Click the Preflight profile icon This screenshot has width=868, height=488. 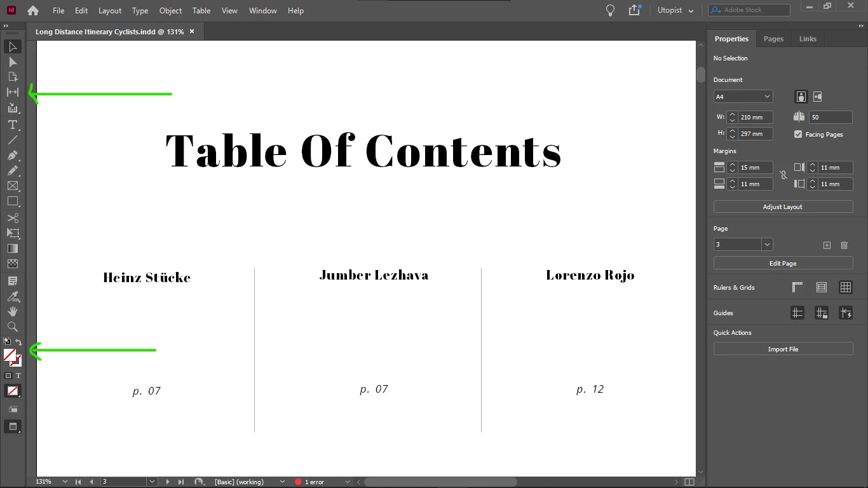(x=199, y=482)
